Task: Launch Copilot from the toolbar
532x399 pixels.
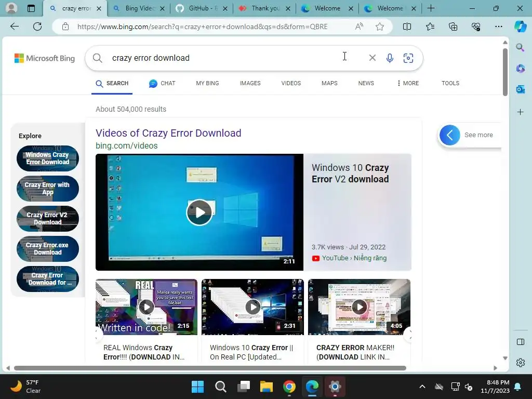Action: tap(520, 26)
